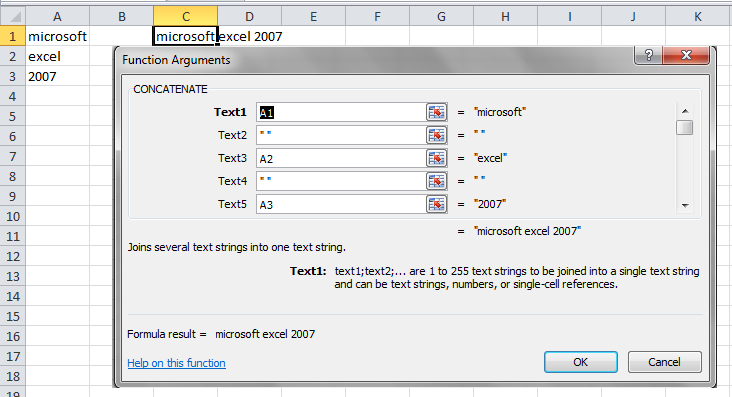Click the select-all corner of the worksheet
The image size is (732, 397).
point(13,16)
